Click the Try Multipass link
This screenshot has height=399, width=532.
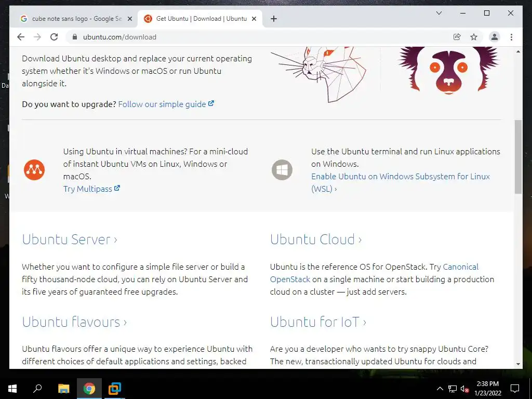click(91, 189)
